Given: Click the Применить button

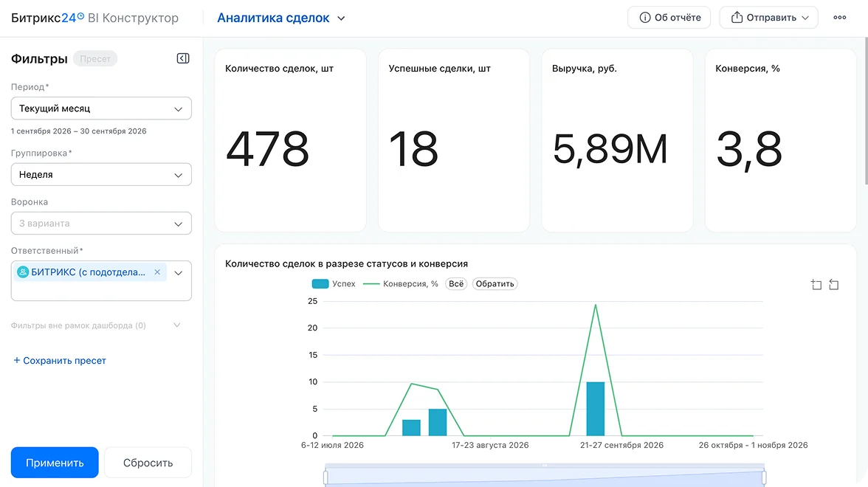Looking at the screenshot, I should (x=55, y=463).
